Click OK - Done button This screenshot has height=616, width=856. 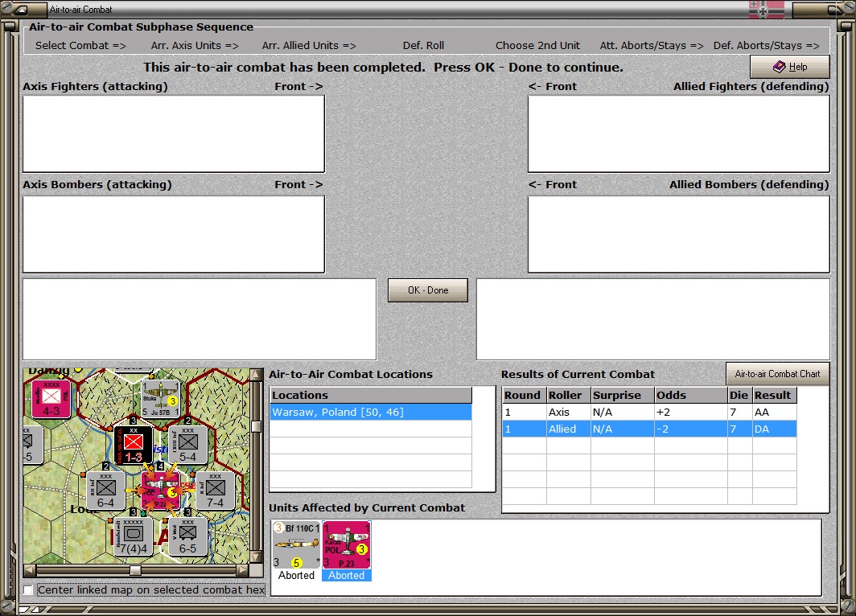428,290
